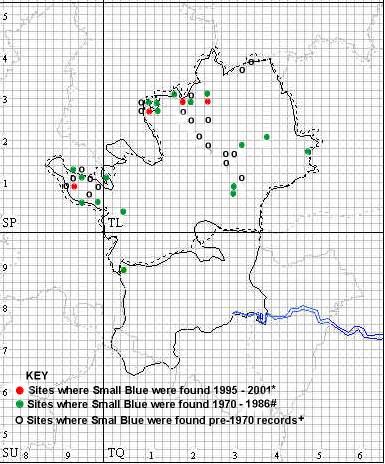The width and height of the screenshot is (385, 464).
Task: Click the SP grid square label
Action: pos(9,222)
